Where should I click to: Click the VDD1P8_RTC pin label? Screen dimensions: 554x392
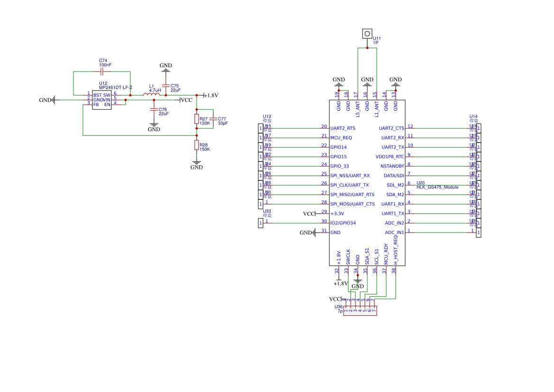390,157
